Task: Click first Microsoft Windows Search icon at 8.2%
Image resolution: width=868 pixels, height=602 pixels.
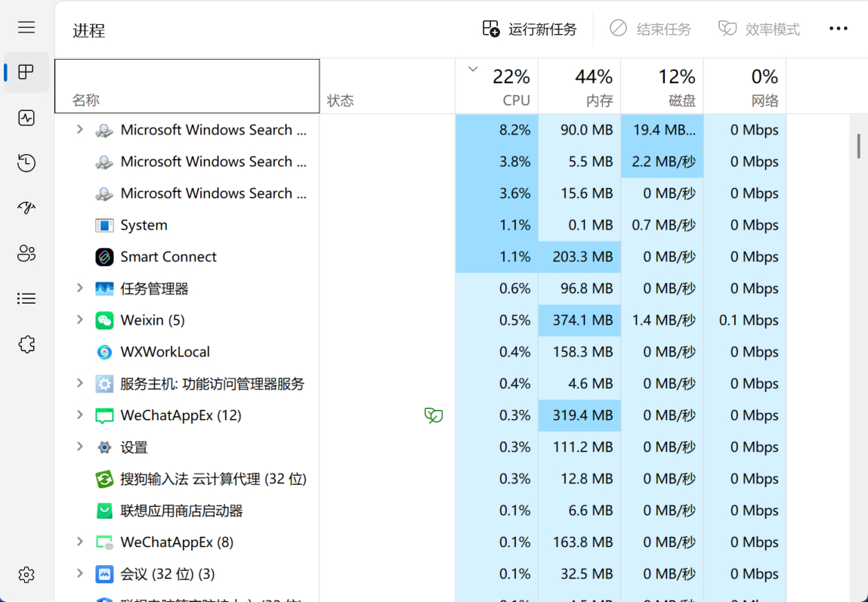Action: (104, 131)
